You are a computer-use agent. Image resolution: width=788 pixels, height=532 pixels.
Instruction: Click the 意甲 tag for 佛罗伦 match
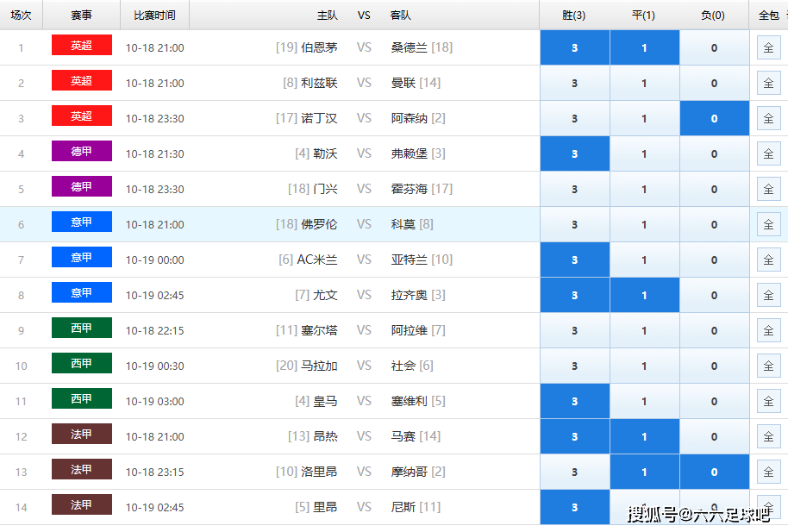pyautogui.click(x=81, y=222)
